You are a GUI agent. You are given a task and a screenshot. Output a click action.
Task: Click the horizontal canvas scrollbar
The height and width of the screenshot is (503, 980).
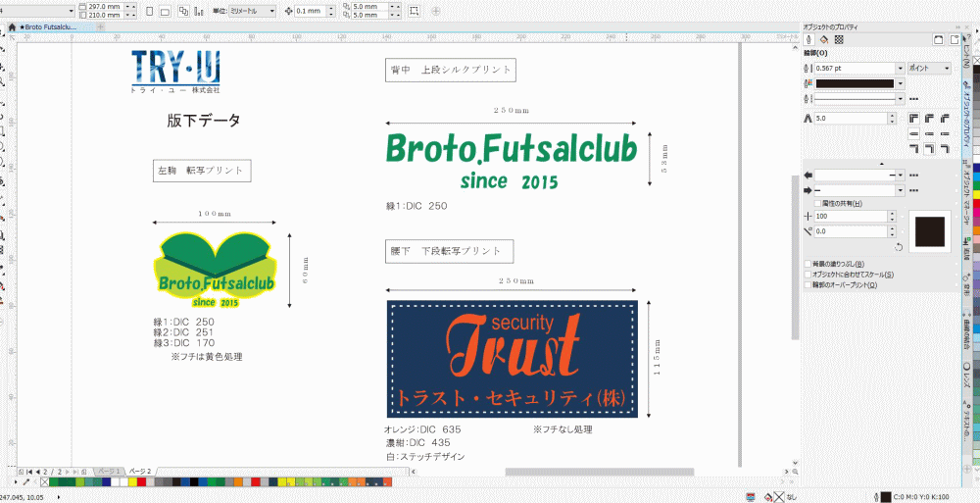coord(600,471)
